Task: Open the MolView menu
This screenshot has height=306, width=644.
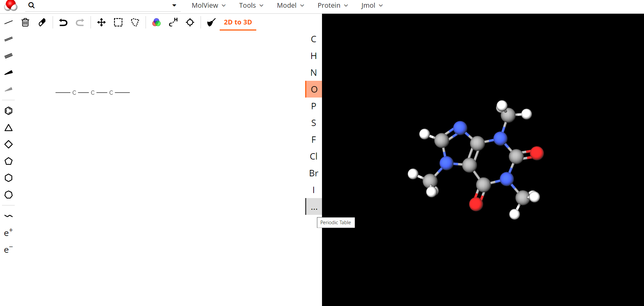Action: [x=209, y=5]
